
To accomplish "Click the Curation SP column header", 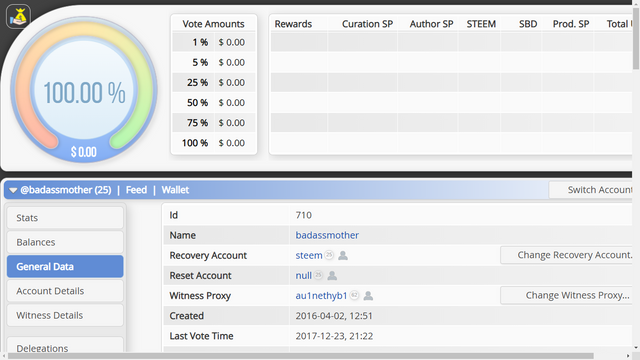I will click(367, 24).
